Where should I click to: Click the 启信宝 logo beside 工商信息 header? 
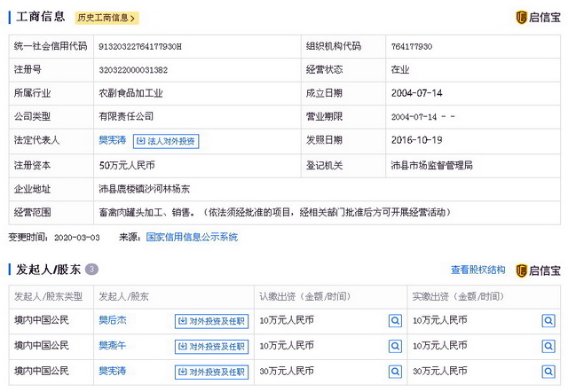539,17
